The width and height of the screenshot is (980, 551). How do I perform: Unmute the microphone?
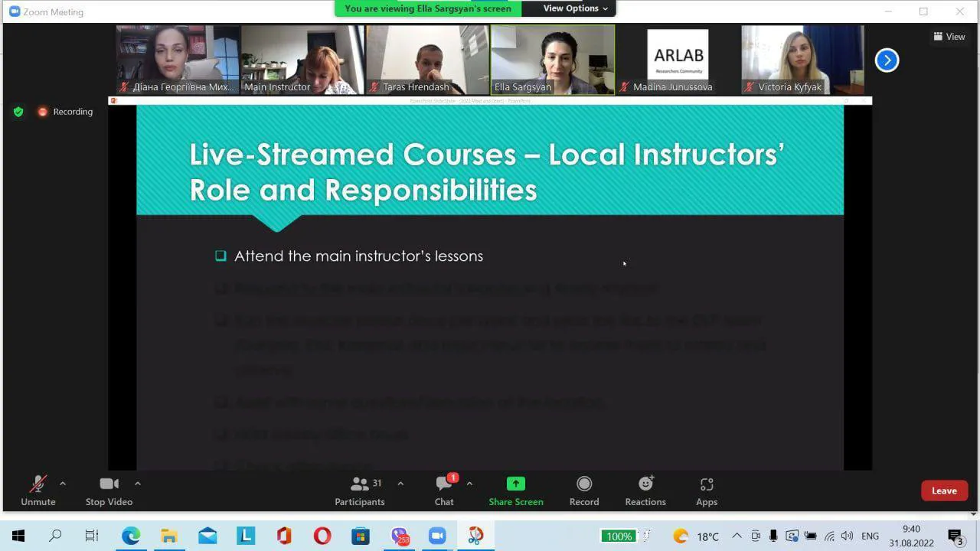click(38, 491)
